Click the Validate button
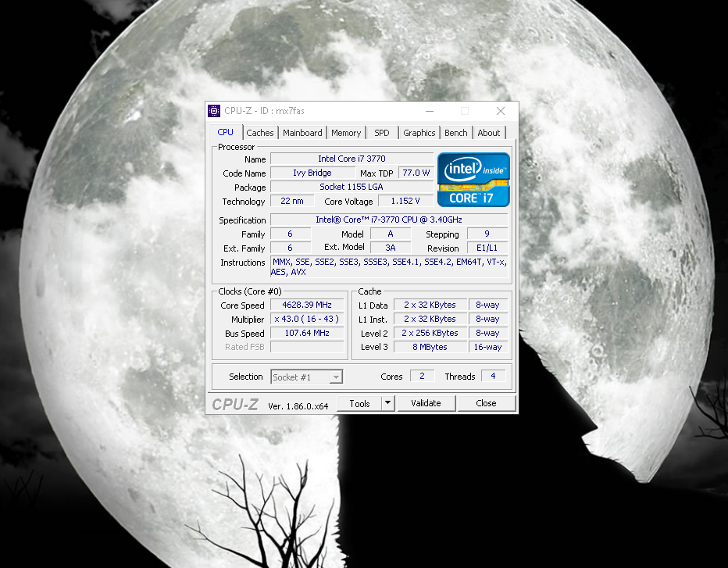Screen dimensions: 728x568 426,403
